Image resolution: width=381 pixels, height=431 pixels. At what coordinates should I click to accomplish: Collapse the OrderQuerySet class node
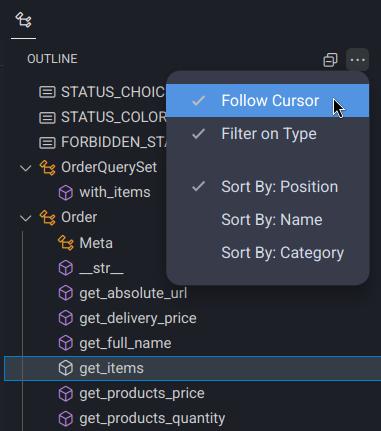click(26, 168)
